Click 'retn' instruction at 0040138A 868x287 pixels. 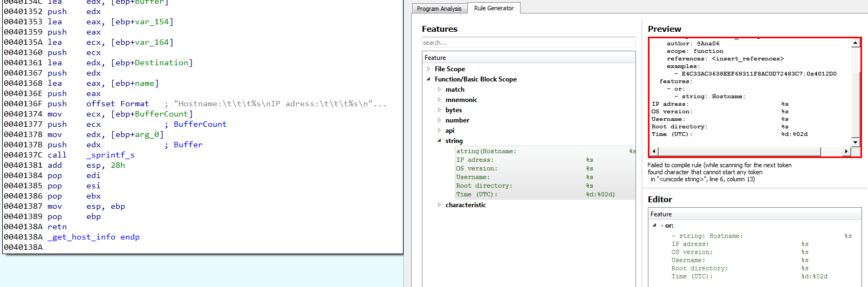pos(57,227)
